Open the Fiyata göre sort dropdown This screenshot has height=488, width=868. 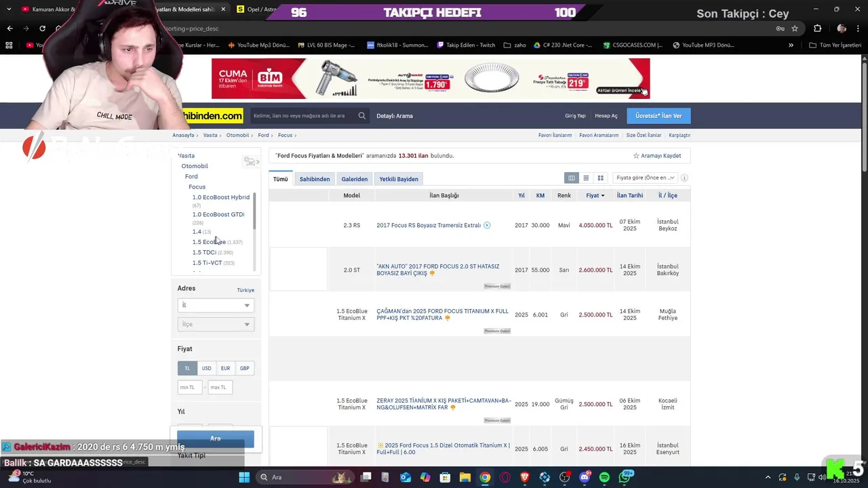pyautogui.click(x=644, y=178)
